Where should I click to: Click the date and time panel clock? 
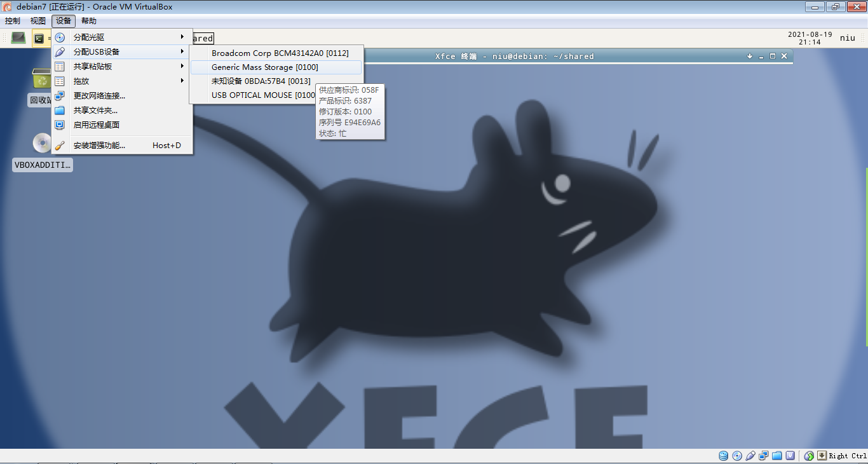point(810,38)
